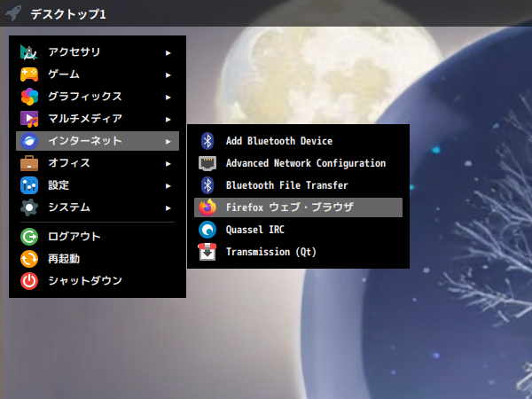Launch Add Bluetooth Device
The height and width of the screenshot is (399, 532).
[x=298, y=141]
